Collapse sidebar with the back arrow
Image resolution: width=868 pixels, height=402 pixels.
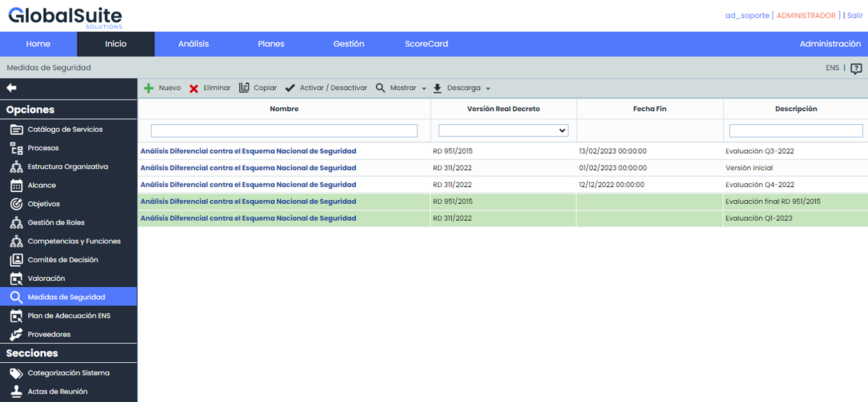11,88
